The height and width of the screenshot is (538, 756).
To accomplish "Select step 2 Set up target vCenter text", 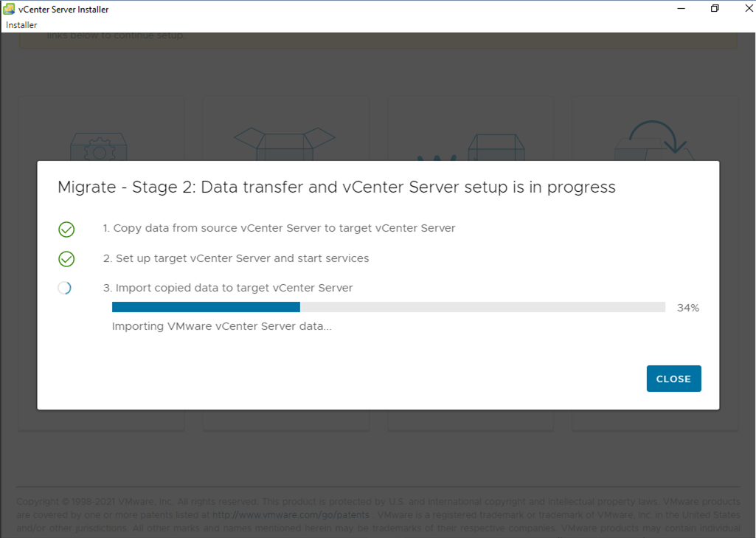I will point(236,258).
